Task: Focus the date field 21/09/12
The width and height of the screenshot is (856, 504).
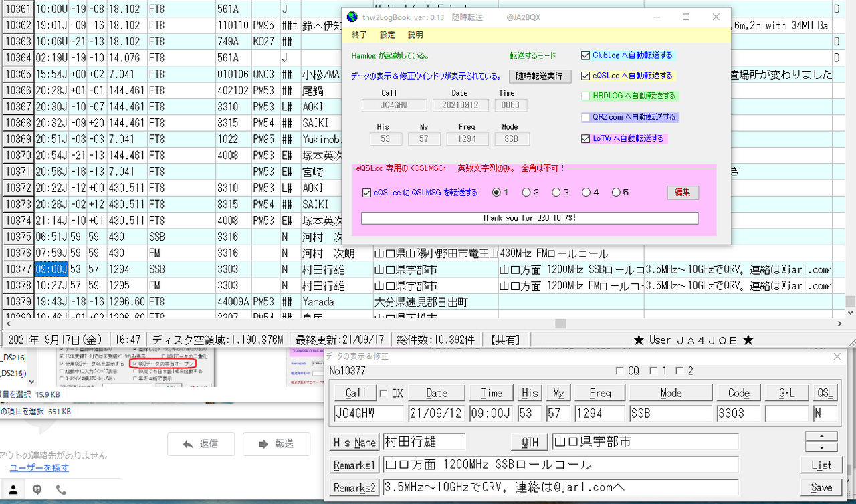Action: [x=437, y=413]
